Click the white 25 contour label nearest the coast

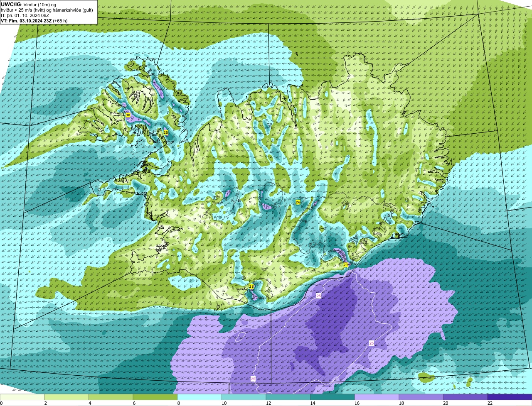click(319, 296)
